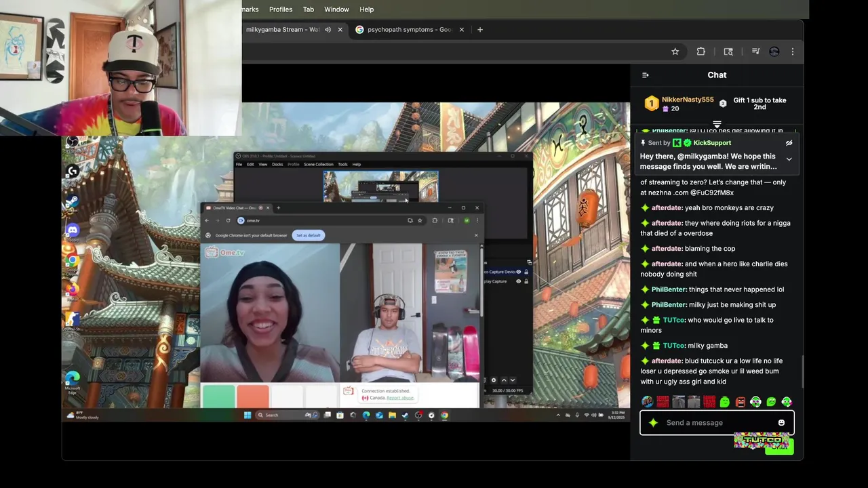
Task: Close the milkygamba Stream tab
Action: click(340, 29)
